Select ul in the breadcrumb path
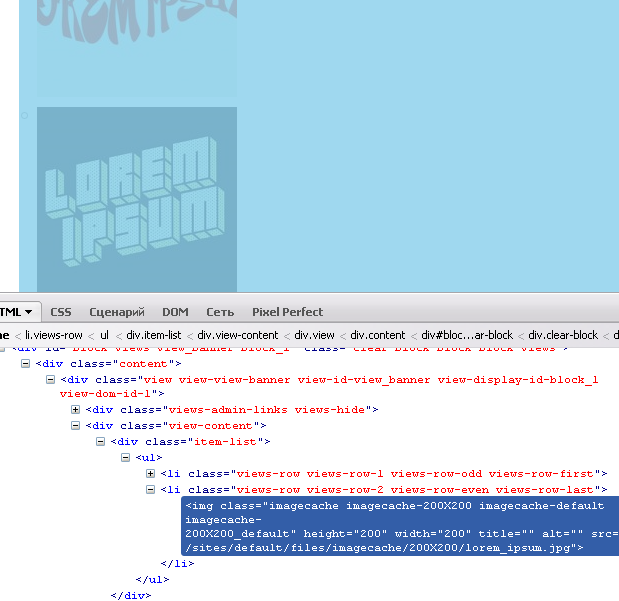Image resolution: width=619 pixels, height=601 pixels. click(x=104, y=335)
